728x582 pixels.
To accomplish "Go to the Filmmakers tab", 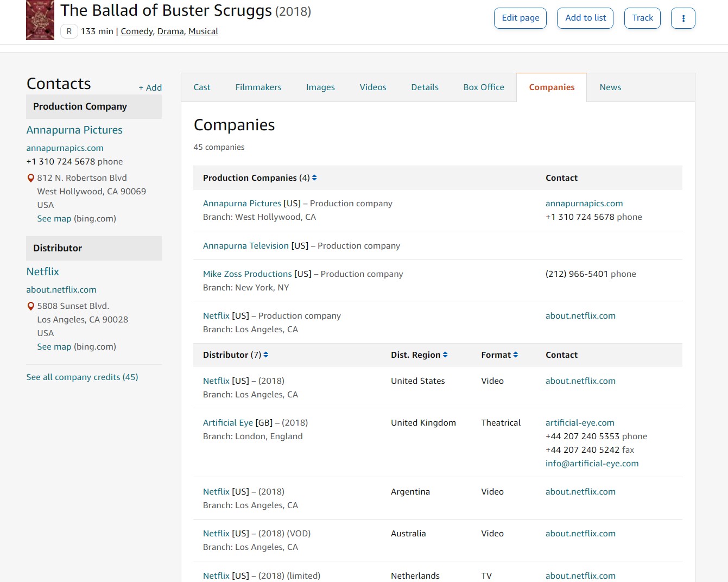I will coord(258,87).
